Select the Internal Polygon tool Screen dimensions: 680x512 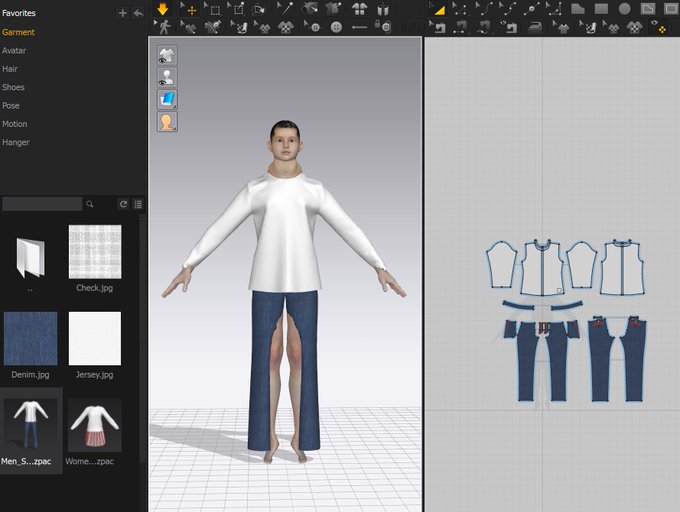pos(648,9)
